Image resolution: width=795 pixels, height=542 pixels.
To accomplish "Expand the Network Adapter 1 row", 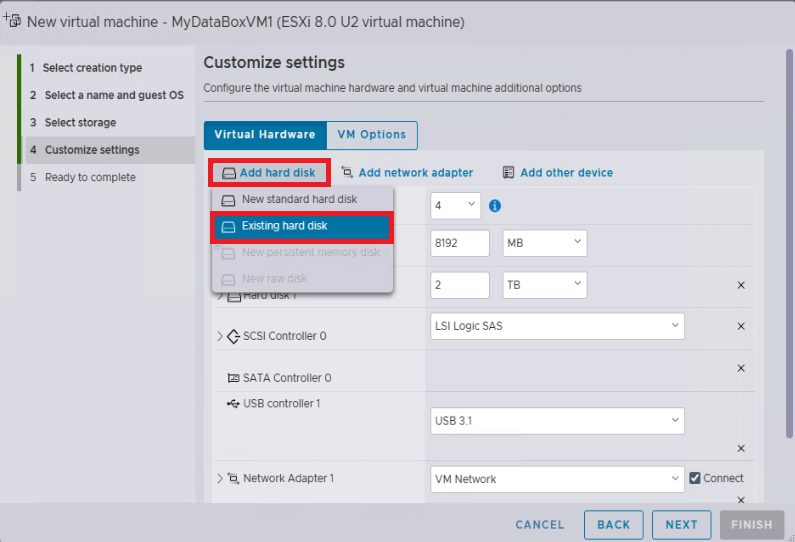I will [220, 478].
